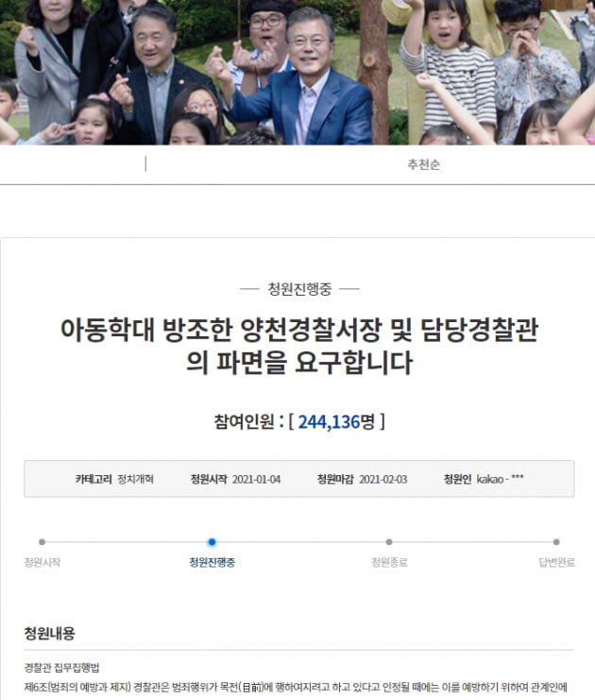Click the 청원시작 label under the progress line
The image size is (595, 700).
click(x=42, y=562)
